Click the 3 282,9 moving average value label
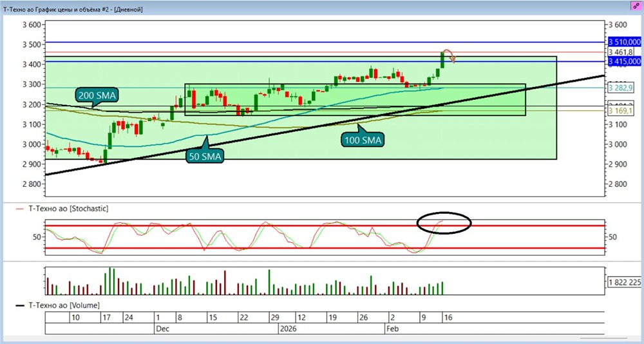The width and height of the screenshot is (644, 344). point(621,88)
